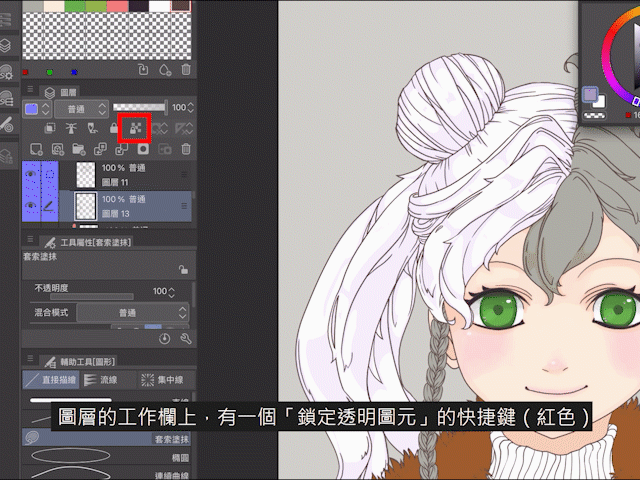This screenshot has width=640, height=480.
Task: Delete color from color set trash icon
Action: coord(186,69)
